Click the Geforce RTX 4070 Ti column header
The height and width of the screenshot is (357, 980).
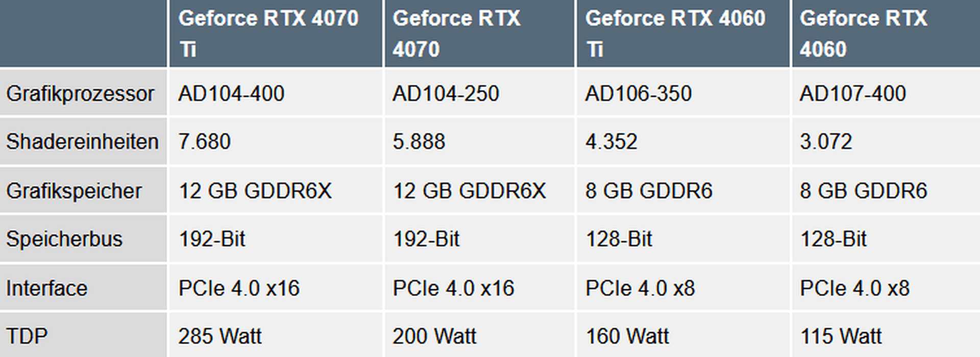click(268, 34)
